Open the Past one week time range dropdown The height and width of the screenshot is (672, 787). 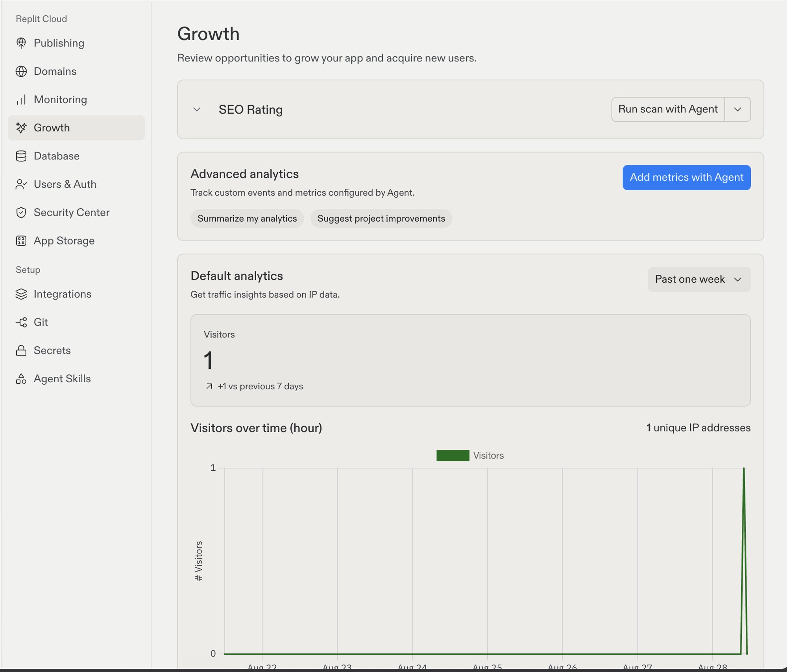[x=699, y=280]
